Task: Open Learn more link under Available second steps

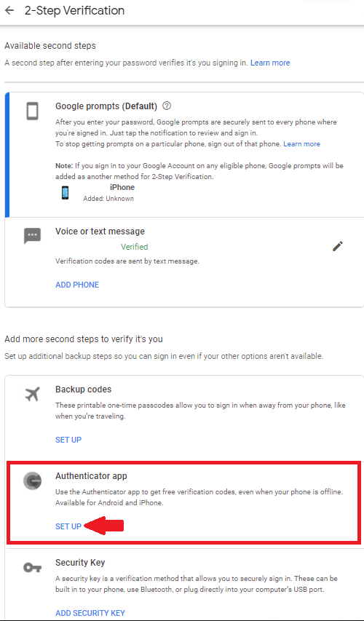Action: pos(270,63)
